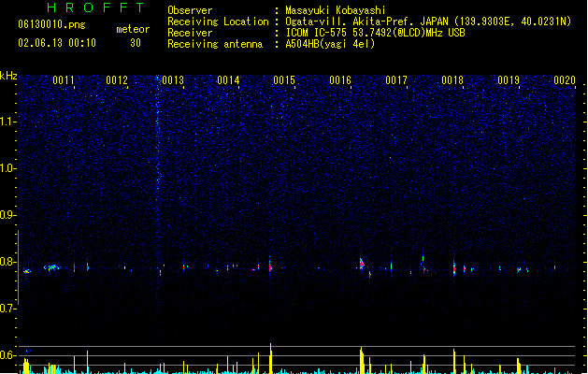This screenshot has width=588, height=374.
Task: Select the ICOM IC-575 receiver value
Action: (375, 33)
